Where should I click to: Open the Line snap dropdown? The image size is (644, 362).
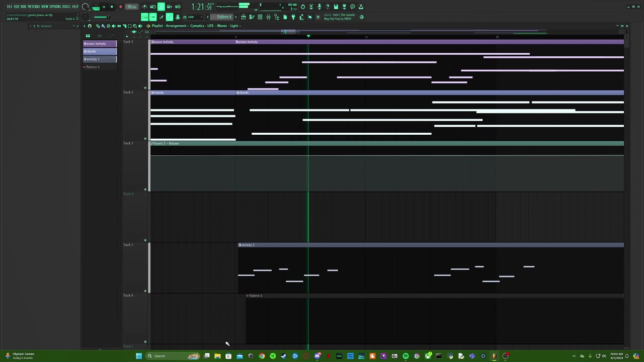(x=193, y=17)
